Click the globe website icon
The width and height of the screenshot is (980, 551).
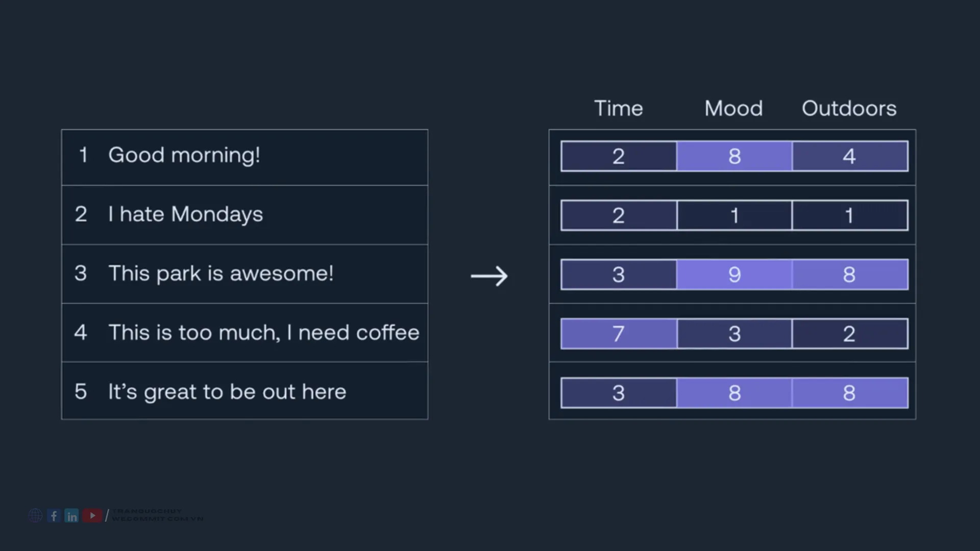[35, 516]
